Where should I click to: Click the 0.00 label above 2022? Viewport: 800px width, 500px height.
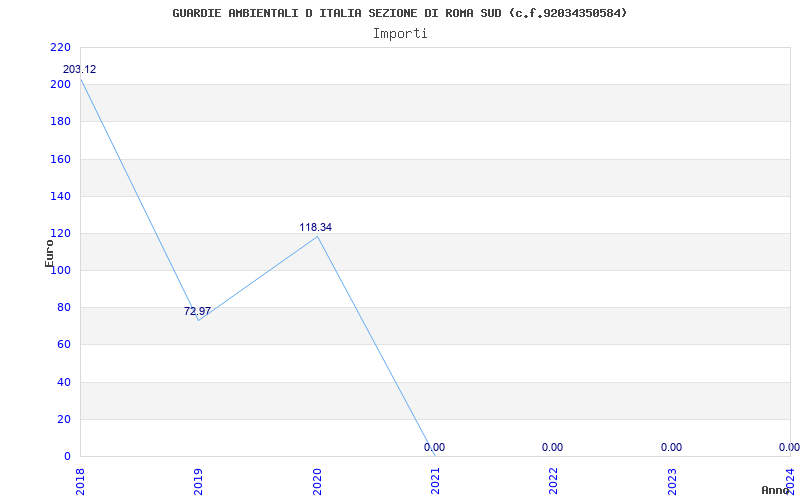pyautogui.click(x=553, y=447)
